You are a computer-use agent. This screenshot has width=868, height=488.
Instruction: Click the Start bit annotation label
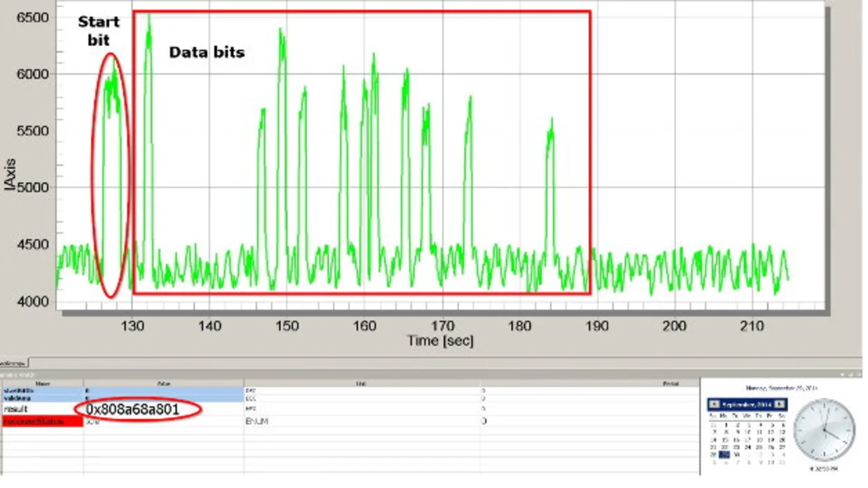pos(98,31)
